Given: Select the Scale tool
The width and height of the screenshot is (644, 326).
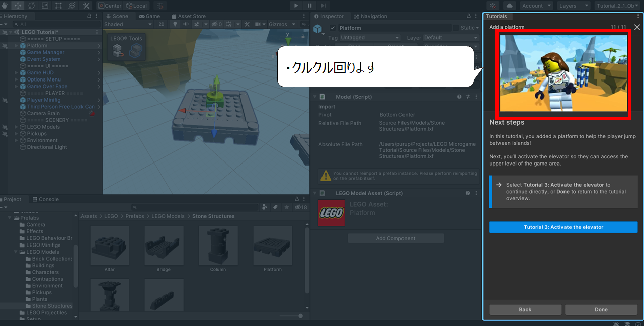Looking at the screenshot, I should pos(45,6).
